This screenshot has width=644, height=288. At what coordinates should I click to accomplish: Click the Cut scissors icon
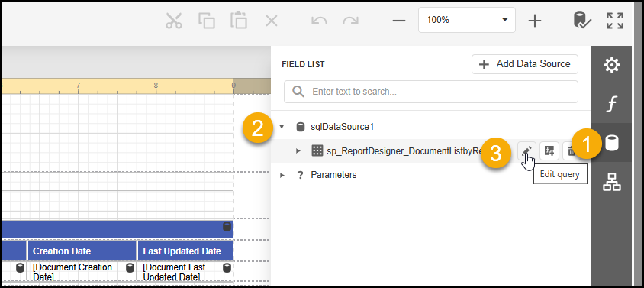[x=174, y=20]
